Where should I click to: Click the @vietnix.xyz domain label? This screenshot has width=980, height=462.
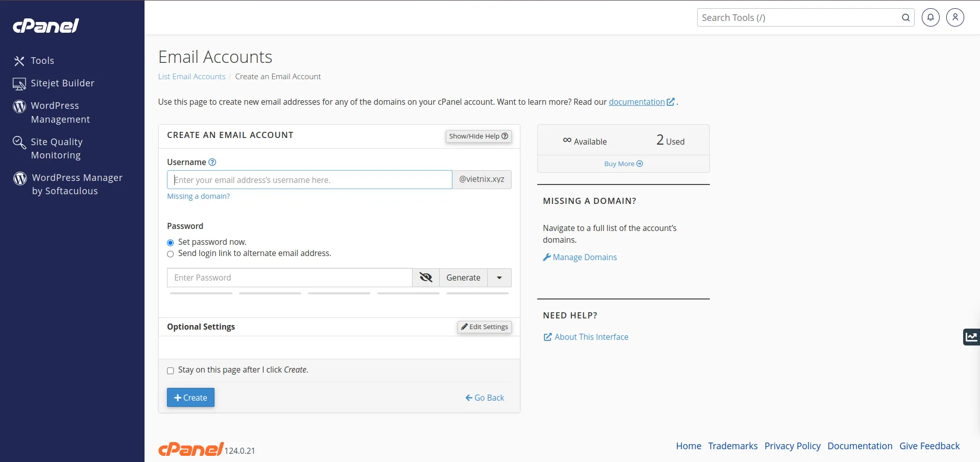(x=482, y=179)
